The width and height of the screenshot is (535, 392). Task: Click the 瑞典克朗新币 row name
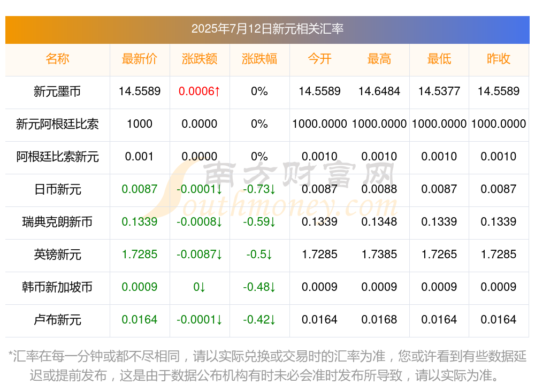tap(57, 222)
